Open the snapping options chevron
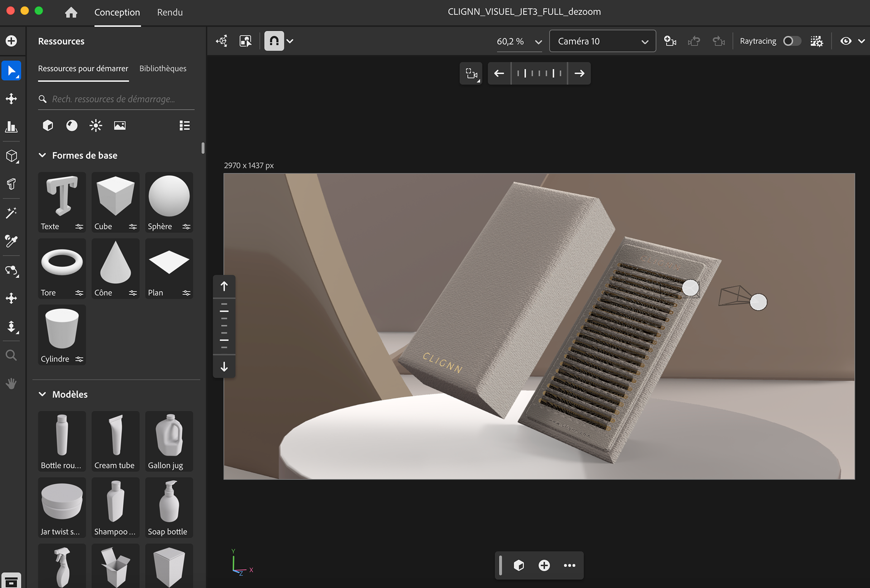This screenshot has height=588, width=870. point(290,41)
